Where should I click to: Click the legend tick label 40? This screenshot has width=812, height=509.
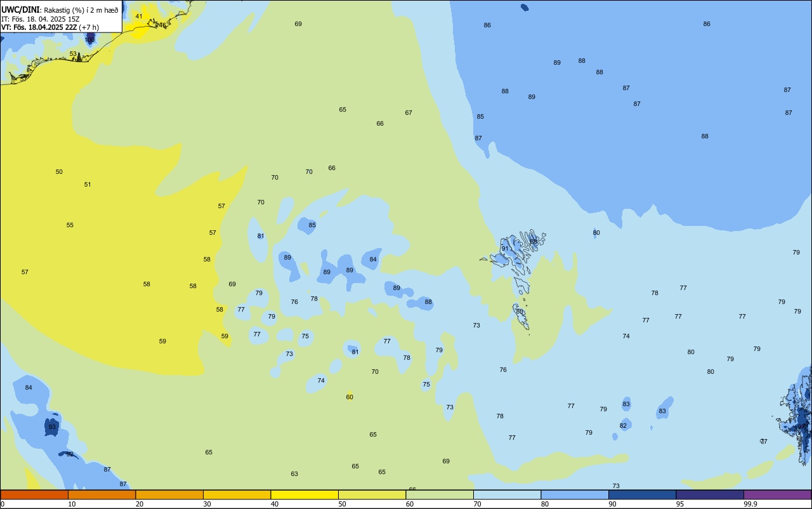coord(275,504)
